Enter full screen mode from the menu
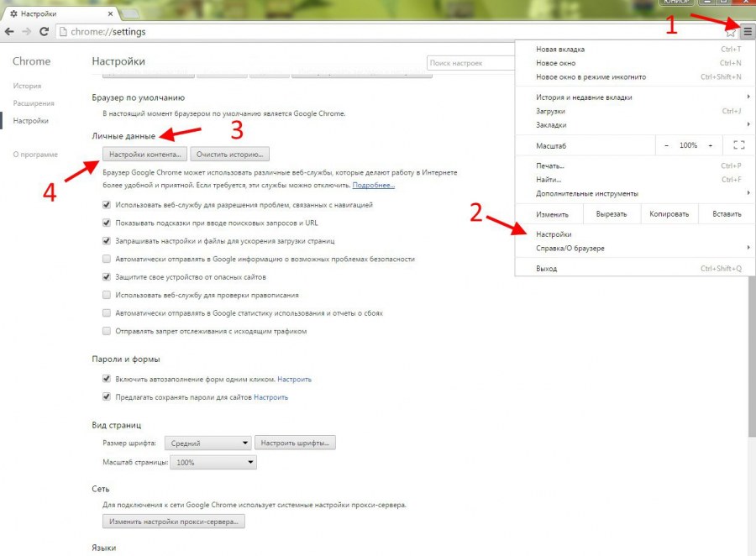 tap(738, 145)
